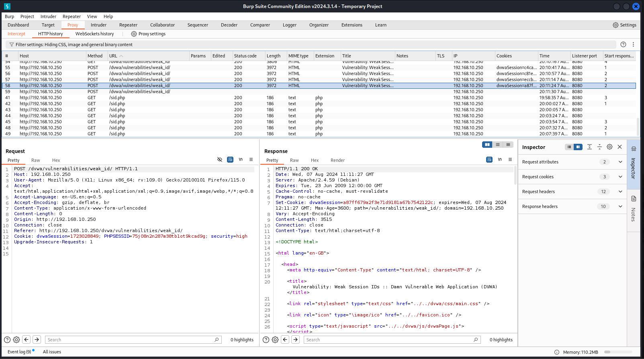Image resolution: width=644 pixels, height=359 pixels.
Task: Toggle show \n characters in Response pane
Action: point(500,159)
